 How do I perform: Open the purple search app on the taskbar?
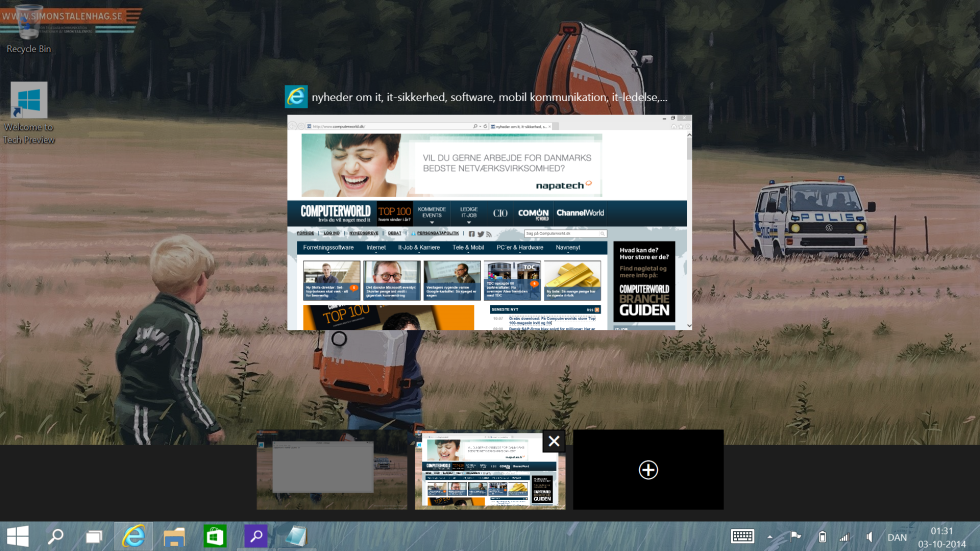(255, 536)
